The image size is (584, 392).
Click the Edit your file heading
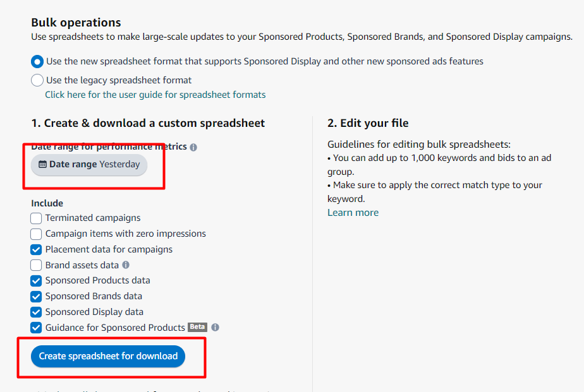pyautogui.click(x=368, y=123)
